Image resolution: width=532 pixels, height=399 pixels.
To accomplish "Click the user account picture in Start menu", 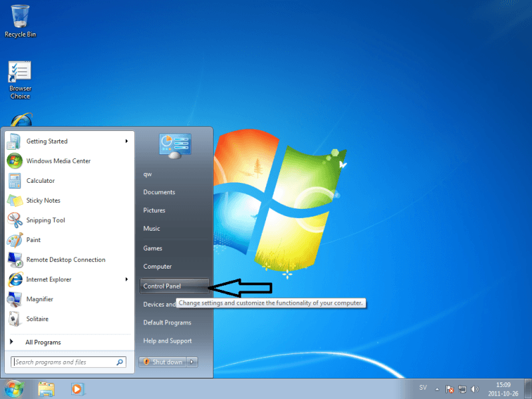I will coord(175,146).
